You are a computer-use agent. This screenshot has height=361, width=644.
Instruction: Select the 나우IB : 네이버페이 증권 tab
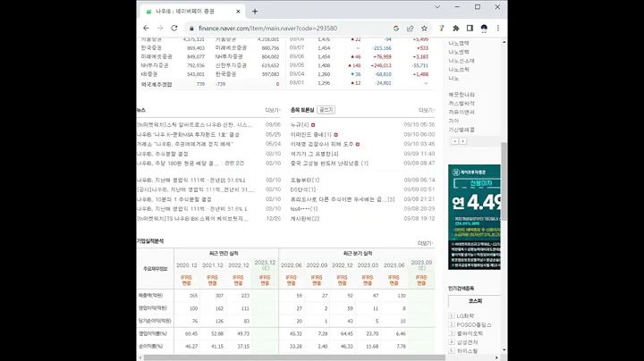(192, 12)
